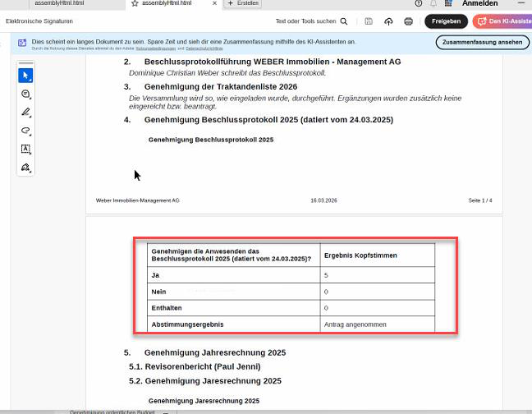
Task: Star the active assemblyHtml.html tab
Action: [x=135, y=3]
